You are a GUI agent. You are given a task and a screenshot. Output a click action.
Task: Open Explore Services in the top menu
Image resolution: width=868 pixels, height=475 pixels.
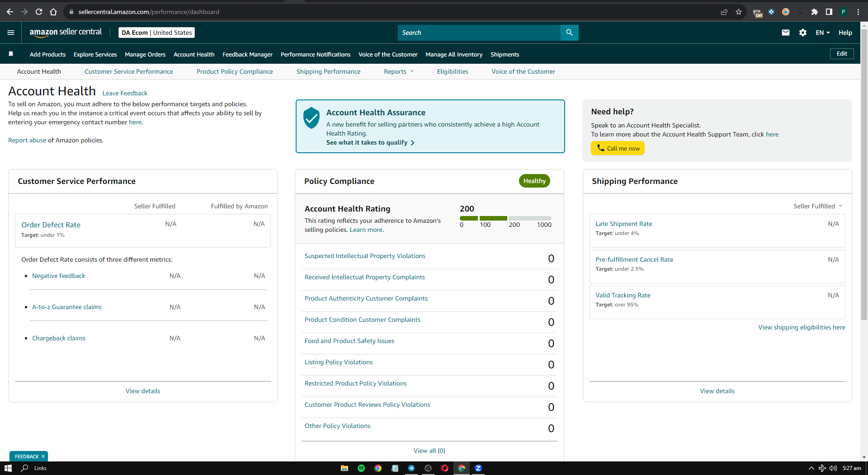(95, 54)
